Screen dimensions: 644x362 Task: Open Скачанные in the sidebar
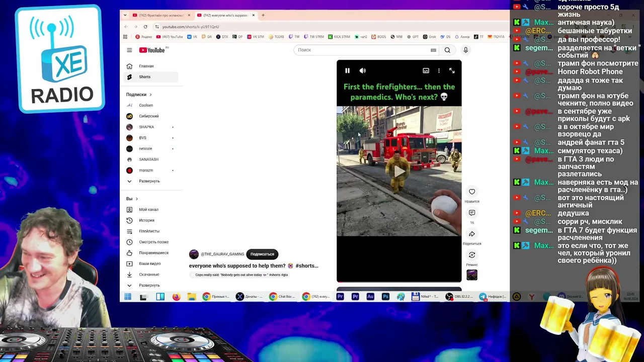(151, 274)
